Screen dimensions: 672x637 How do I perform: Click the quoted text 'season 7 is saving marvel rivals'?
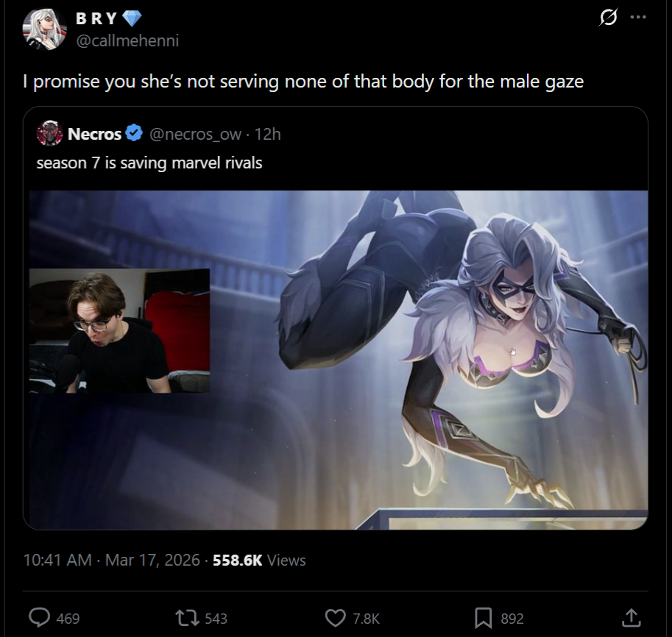149,163
